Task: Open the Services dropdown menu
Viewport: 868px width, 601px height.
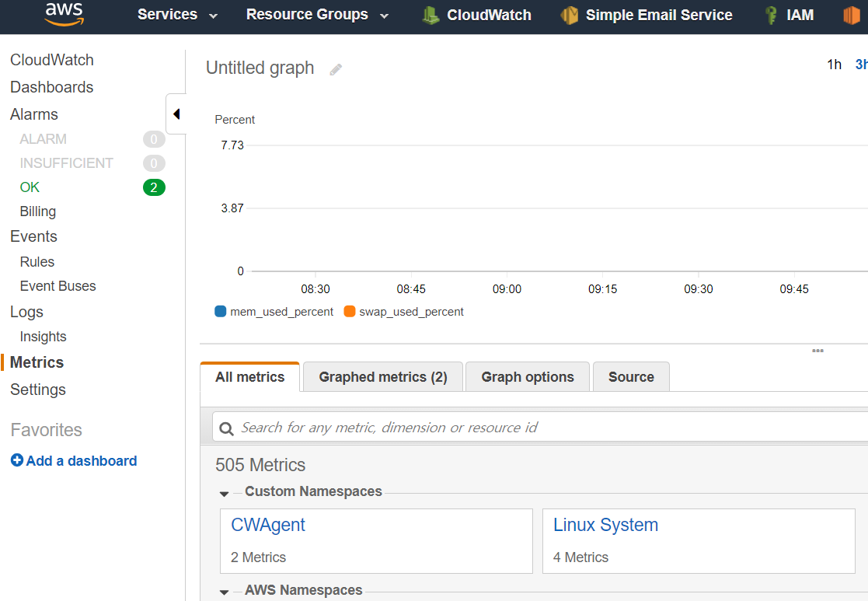Action: click(177, 15)
